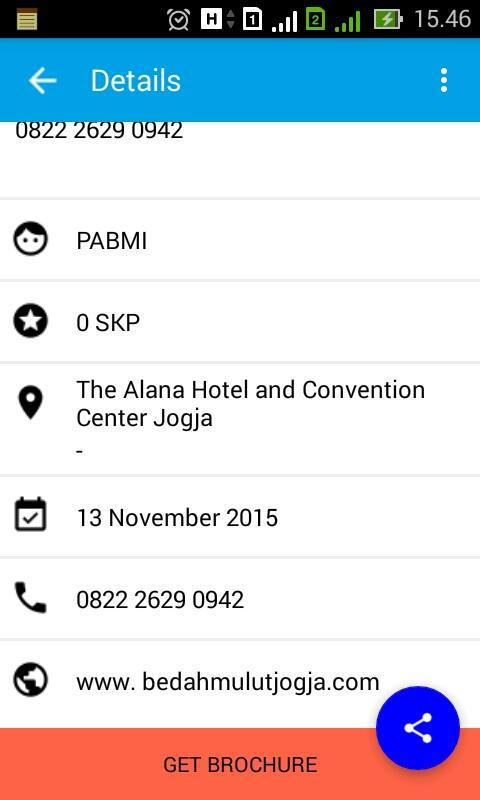Tap the PABMI organizer row

point(240,240)
